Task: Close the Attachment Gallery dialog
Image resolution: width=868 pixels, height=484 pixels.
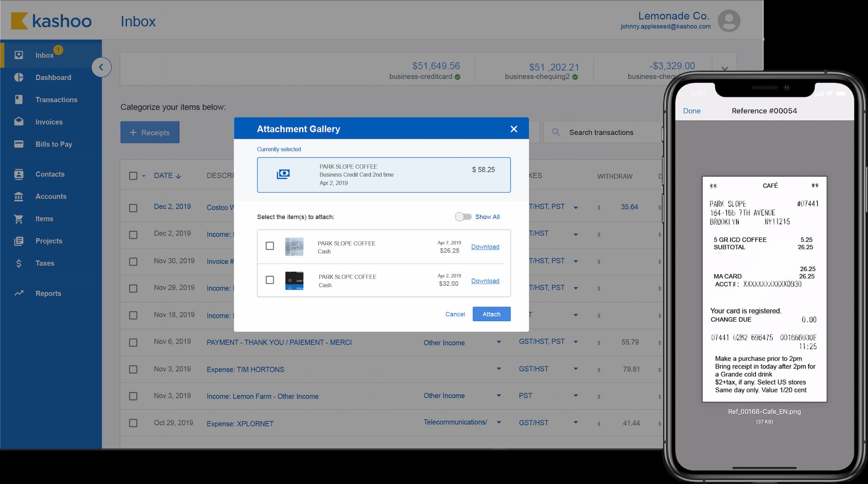Action: (514, 129)
